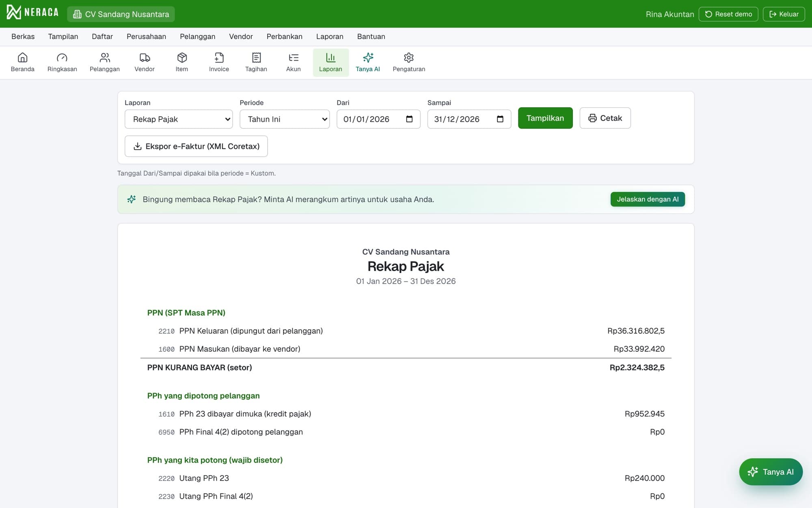The image size is (812, 508).
Task: Click Jelaskan dengan AI button
Action: pos(648,199)
